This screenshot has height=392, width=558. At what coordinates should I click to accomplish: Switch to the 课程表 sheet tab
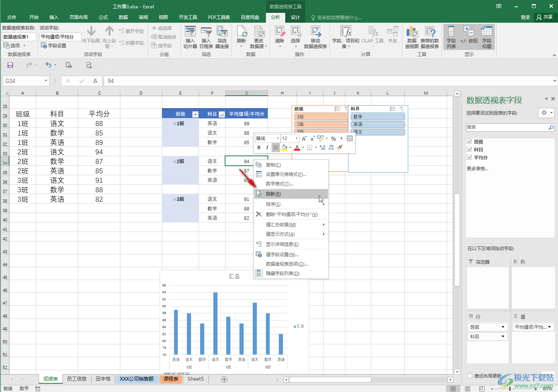(171, 379)
